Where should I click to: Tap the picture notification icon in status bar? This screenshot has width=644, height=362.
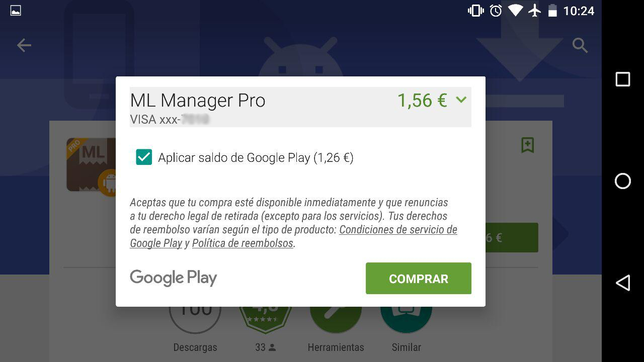[16, 11]
